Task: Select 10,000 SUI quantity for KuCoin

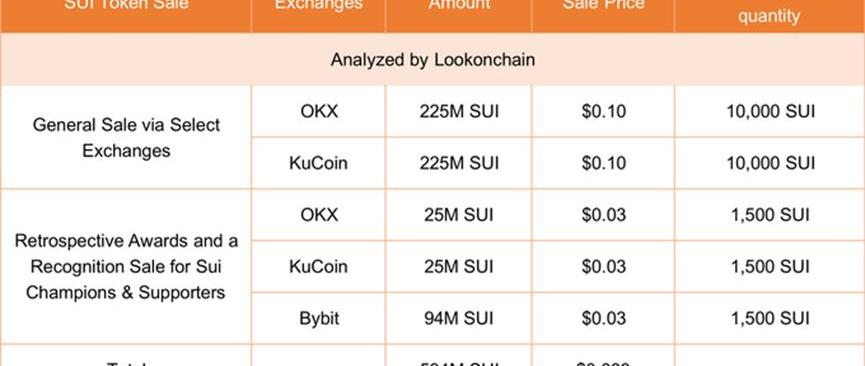Action: 770,163
